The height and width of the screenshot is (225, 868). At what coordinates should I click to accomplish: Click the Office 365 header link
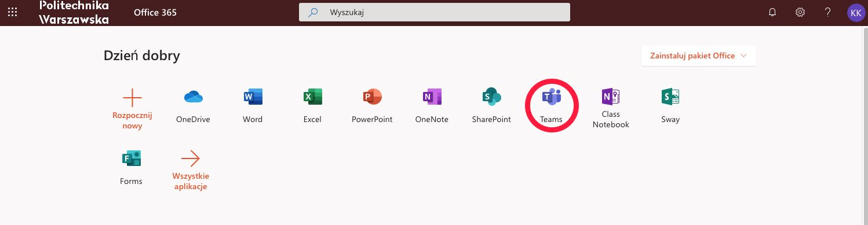point(155,12)
